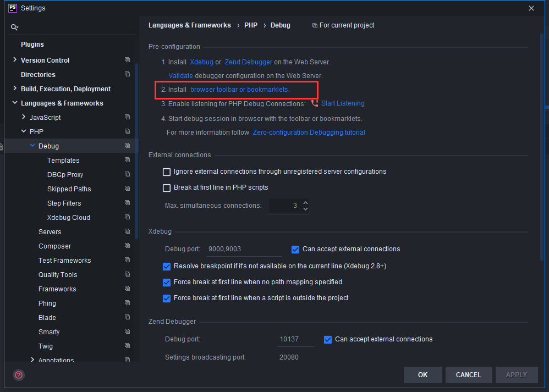The image size is (549, 392).
Task: Click the project-level icon beside PHP
Action: 128,131
